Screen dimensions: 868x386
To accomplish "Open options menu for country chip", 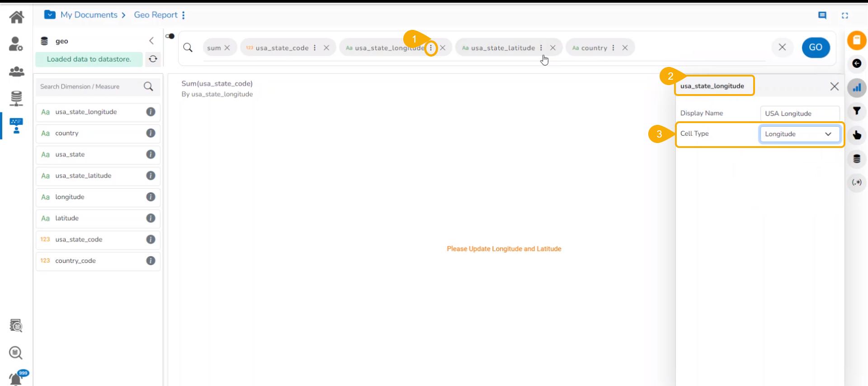I will pos(613,48).
